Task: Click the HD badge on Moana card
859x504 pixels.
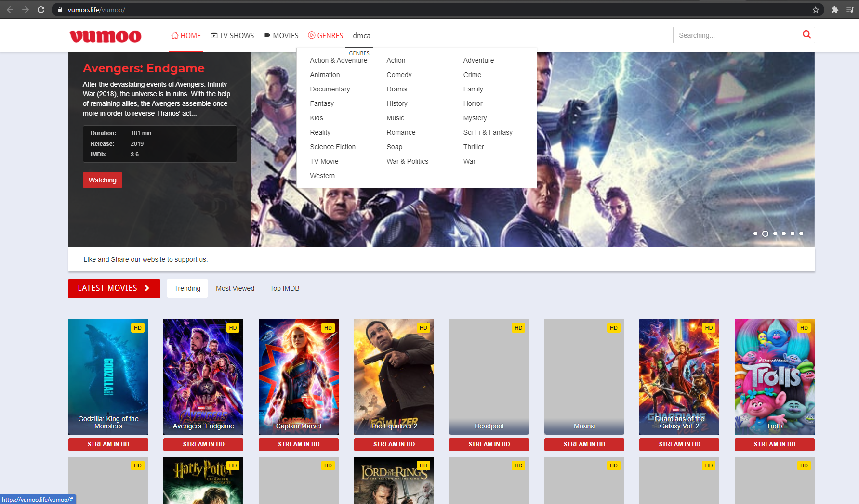Action: coord(614,328)
